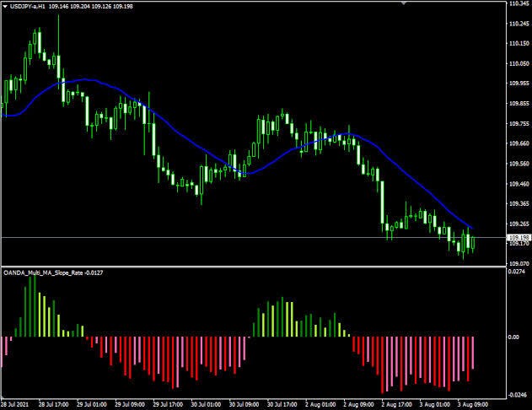Select the horizontal bid price line
The width and height of the screenshot is (532, 410).
click(253, 238)
